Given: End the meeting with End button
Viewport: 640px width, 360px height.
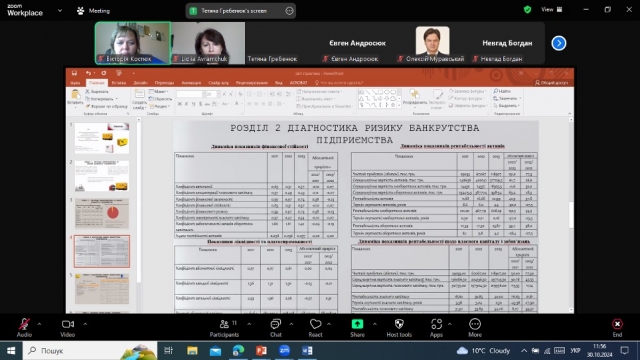Looking at the screenshot, I should (617, 328).
